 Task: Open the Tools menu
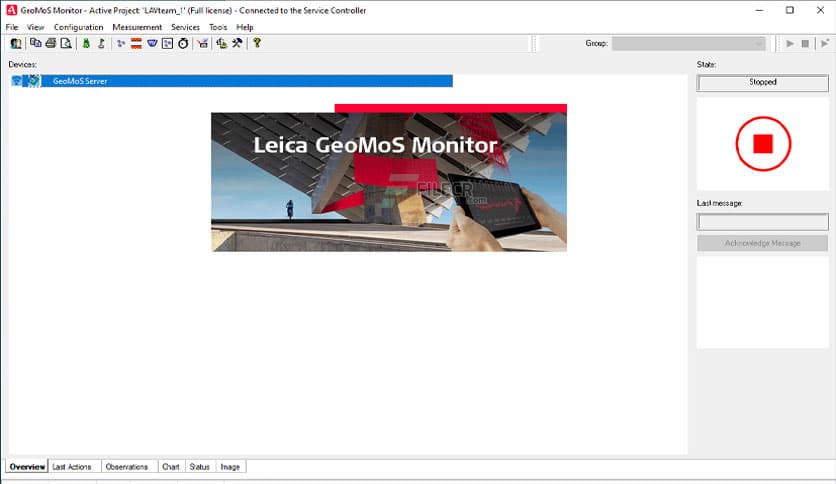218,27
